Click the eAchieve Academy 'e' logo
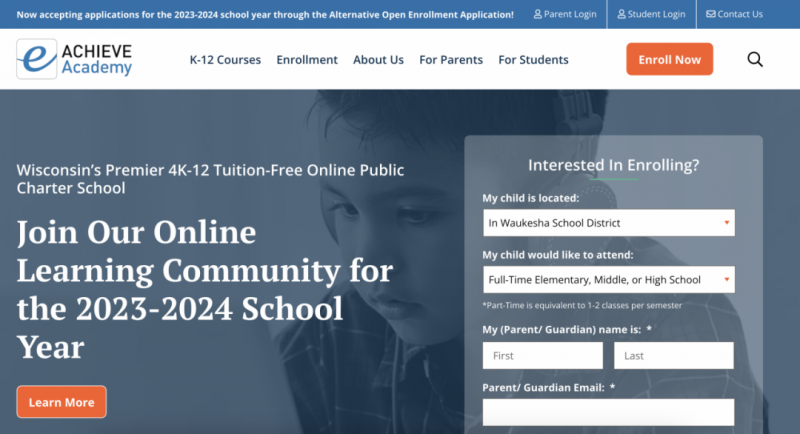This screenshot has width=800, height=434. click(37, 59)
